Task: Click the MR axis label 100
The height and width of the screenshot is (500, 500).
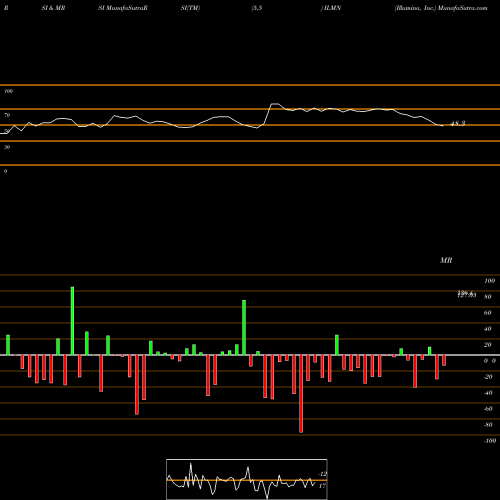Action: [x=489, y=281]
